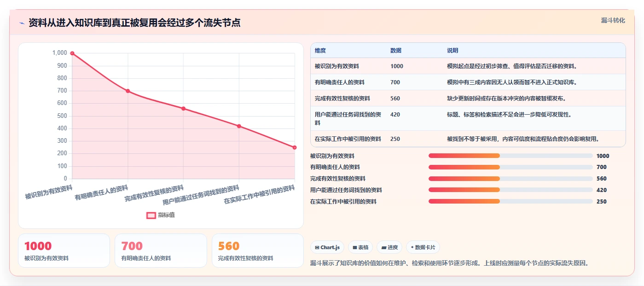The image size is (644, 286).
Task: Click the 250 value in the table
Action: (x=395, y=139)
